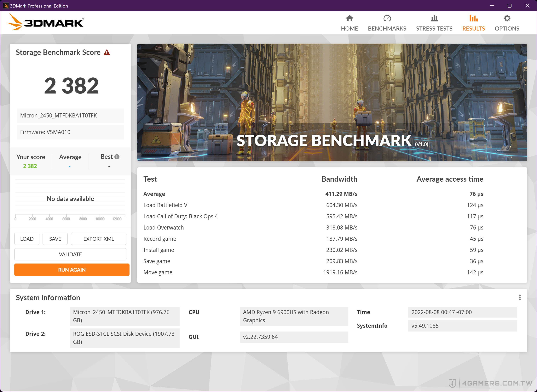Click the Firmware: V5MA010 field
Viewport: 537px width, 392px height.
coord(70,132)
